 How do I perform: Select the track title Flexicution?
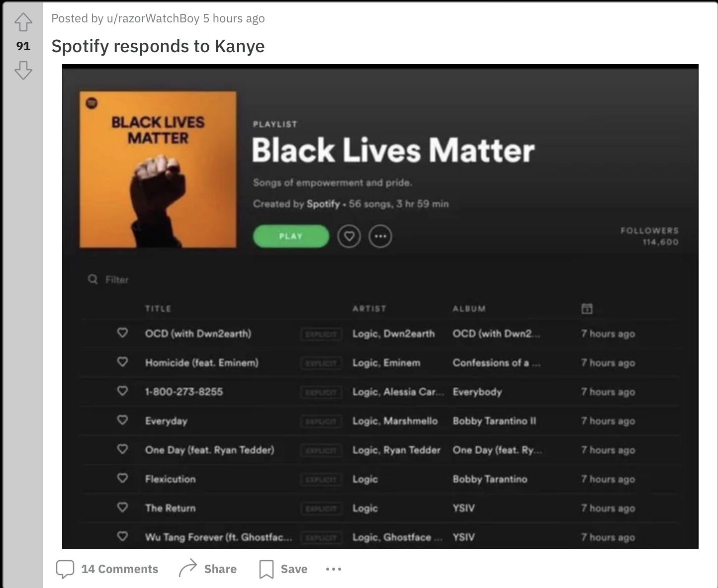coord(170,479)
